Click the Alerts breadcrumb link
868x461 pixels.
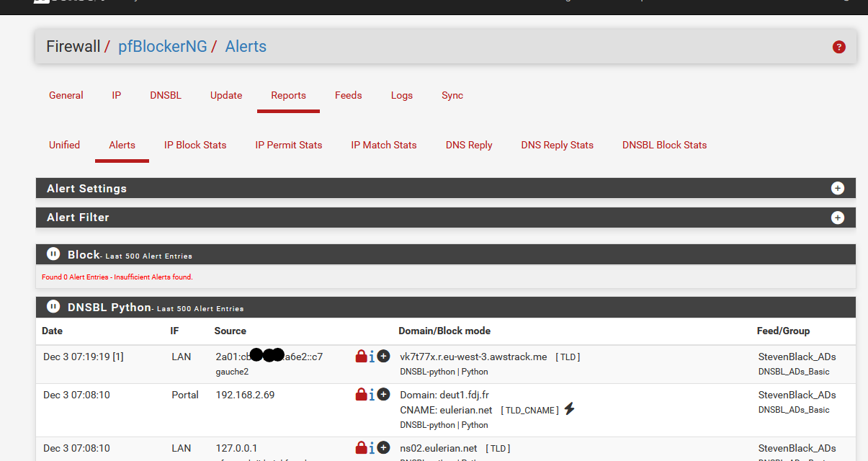[246, 47]
